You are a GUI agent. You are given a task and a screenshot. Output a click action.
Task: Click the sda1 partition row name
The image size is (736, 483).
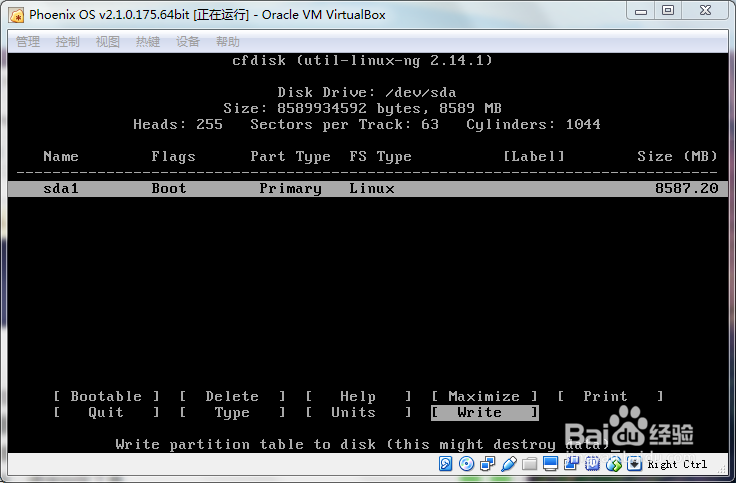click(x=61, y=189)
